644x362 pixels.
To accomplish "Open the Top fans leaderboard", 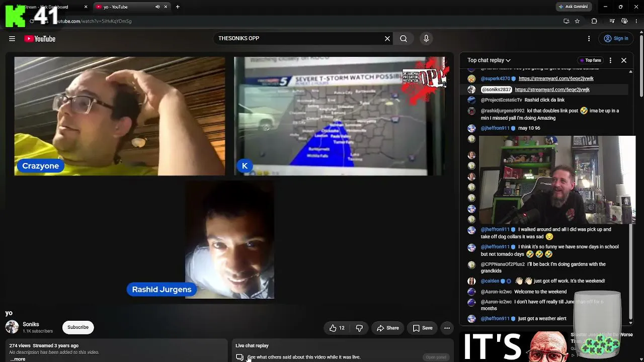I will (590, 60).
